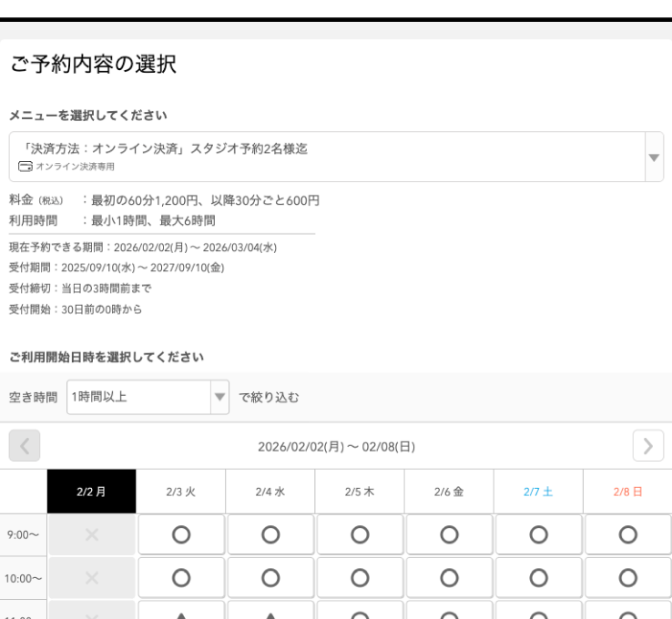Select the 2/6 金 date header

click(x=449, y=492)
